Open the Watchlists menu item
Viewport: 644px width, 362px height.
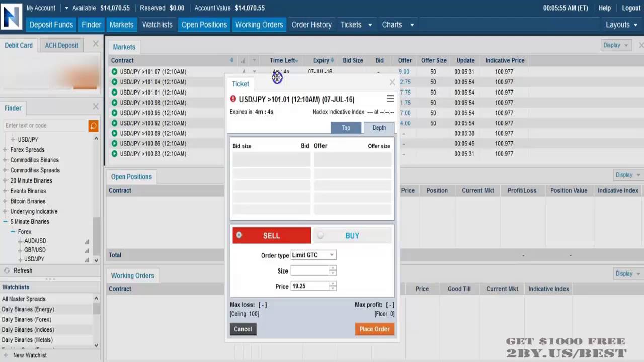pyautogui.click(x=157, y=25)
